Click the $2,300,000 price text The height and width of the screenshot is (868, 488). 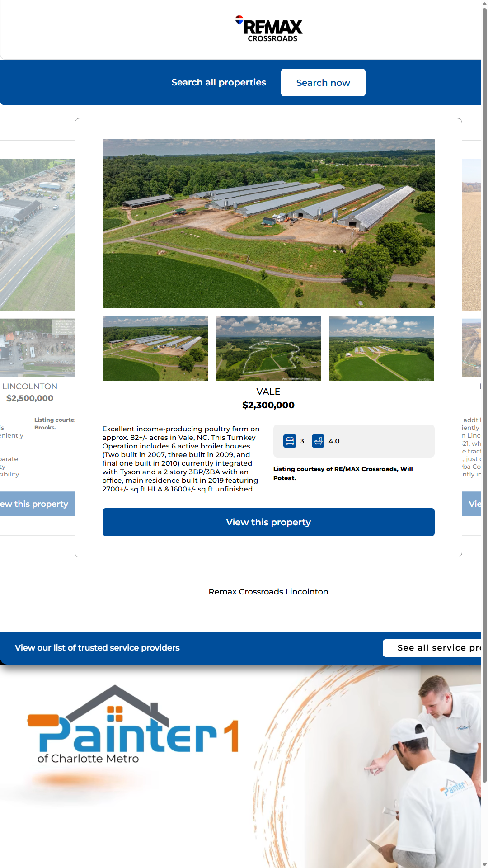pyautogui.click(x=268, y=405)
